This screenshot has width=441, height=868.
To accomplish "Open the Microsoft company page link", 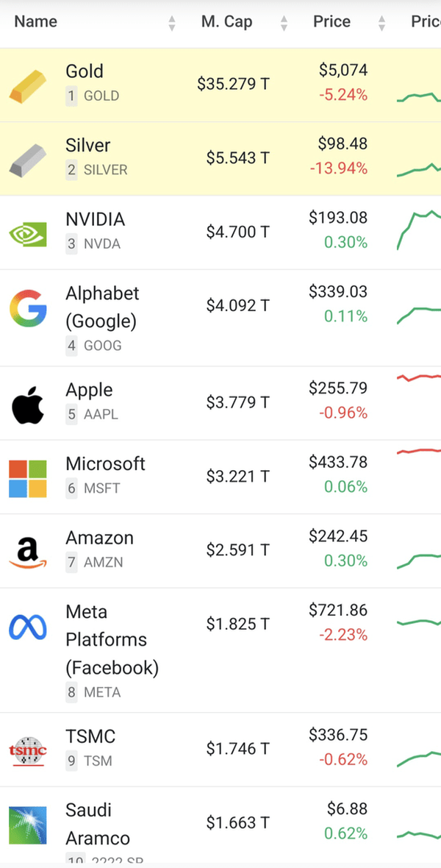I will tap(105, 464).
